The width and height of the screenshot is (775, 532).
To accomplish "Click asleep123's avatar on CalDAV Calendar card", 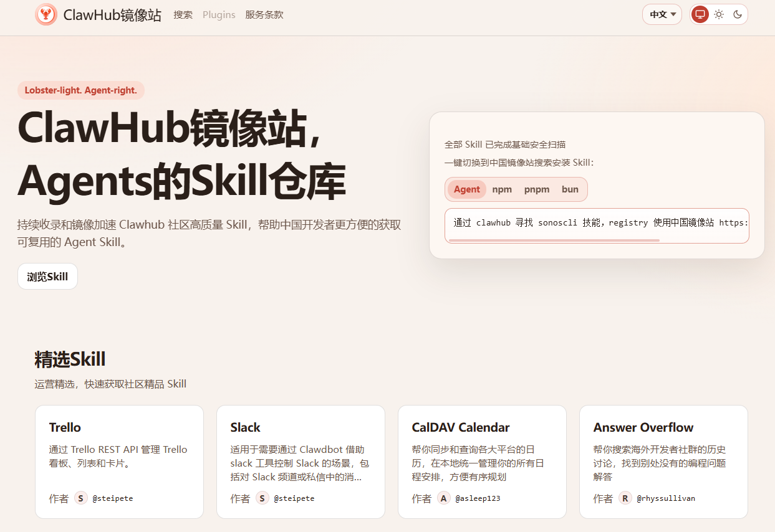I will (443, 498).
